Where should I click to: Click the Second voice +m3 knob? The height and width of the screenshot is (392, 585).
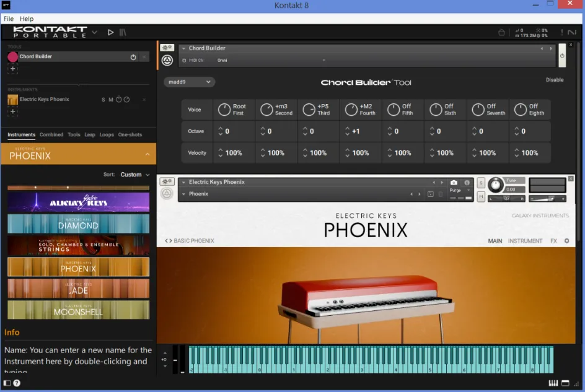point(266,110)
